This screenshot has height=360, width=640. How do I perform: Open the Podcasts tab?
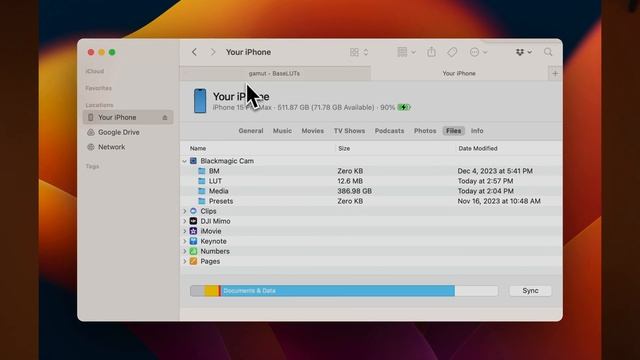(389, 131)
